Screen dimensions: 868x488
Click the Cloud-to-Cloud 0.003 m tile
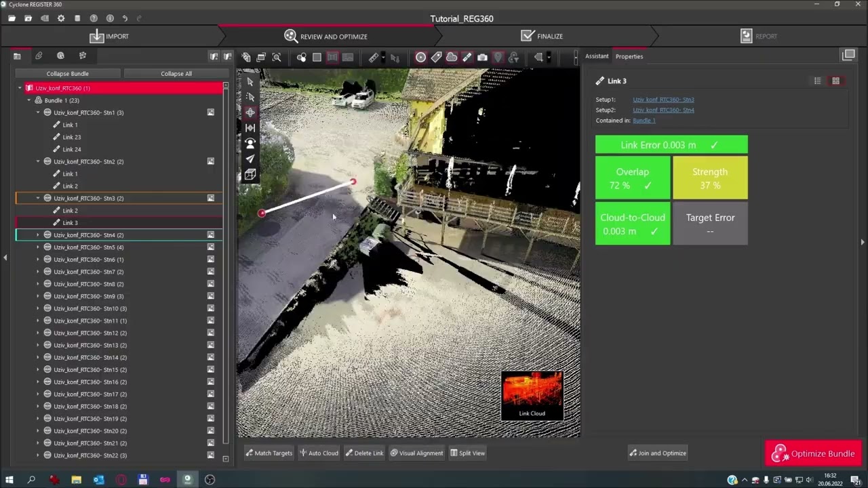pos(633,224)
